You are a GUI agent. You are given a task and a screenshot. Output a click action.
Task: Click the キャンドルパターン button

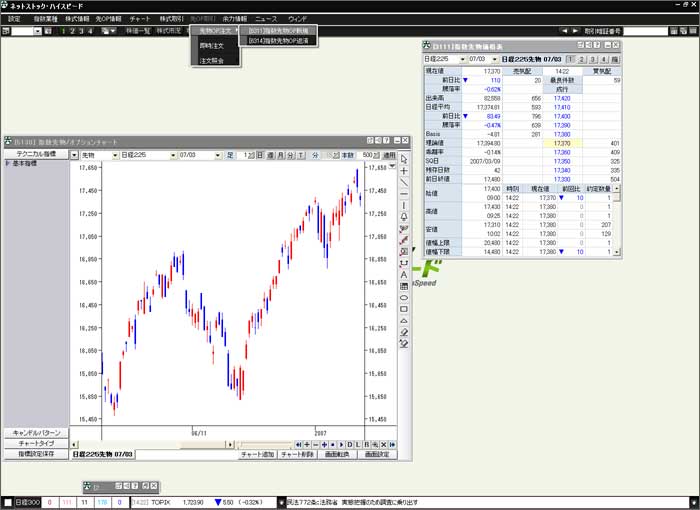point(36,433)
